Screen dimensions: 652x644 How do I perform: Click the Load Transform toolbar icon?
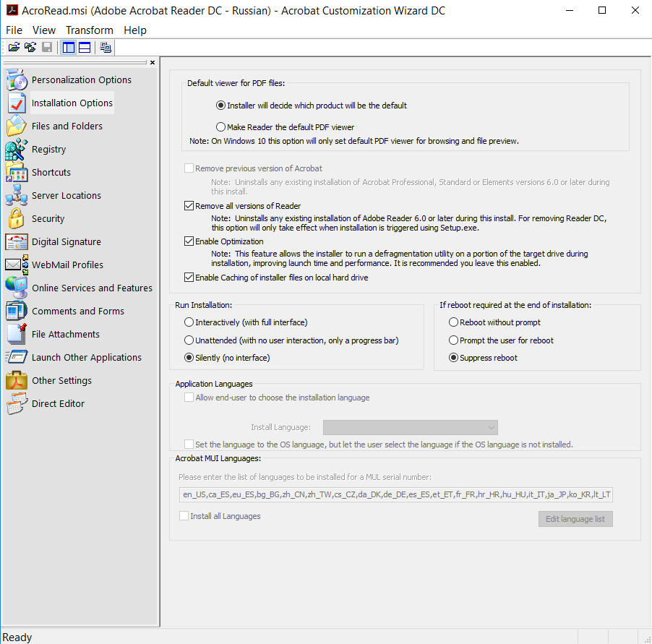30,48
